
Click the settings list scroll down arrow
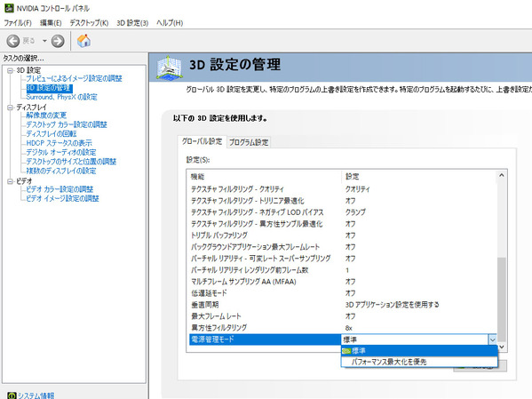[502, 347]
